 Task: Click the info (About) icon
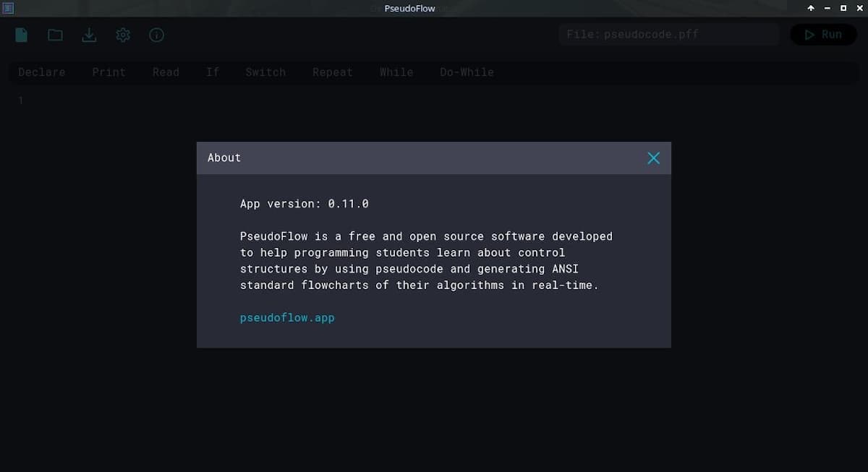coord(156,35)
